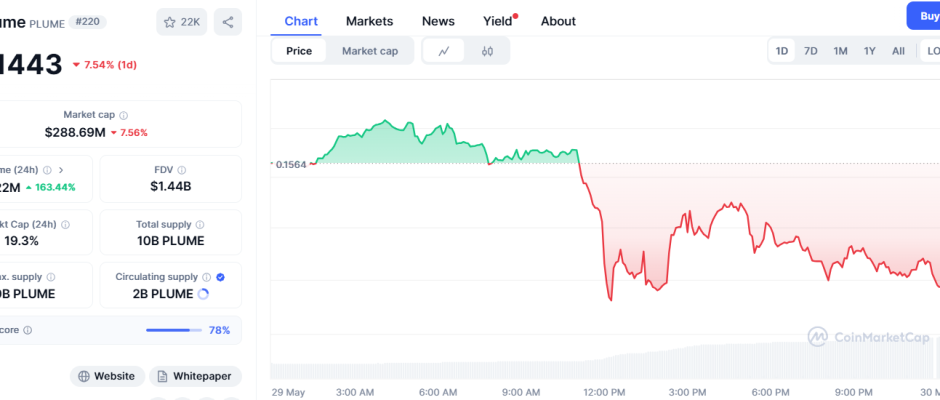This screenshot has height=400, width=940.
Task: Select the Price toggle option
Action: [x=299, y=51]
